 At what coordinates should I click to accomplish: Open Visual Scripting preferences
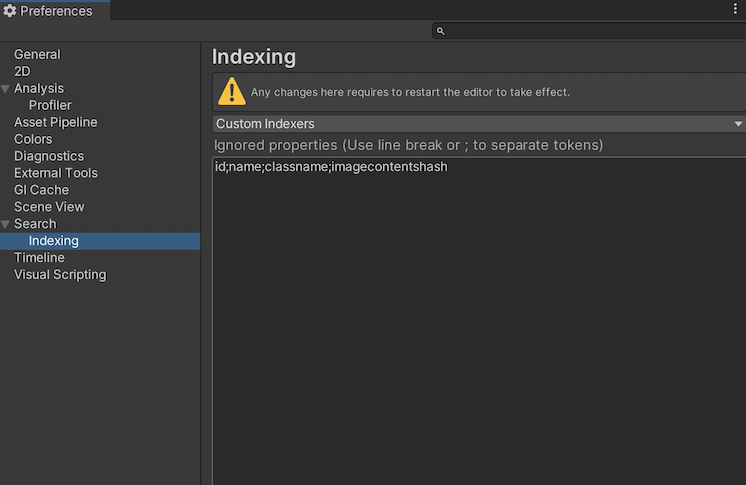coord(60,275)
